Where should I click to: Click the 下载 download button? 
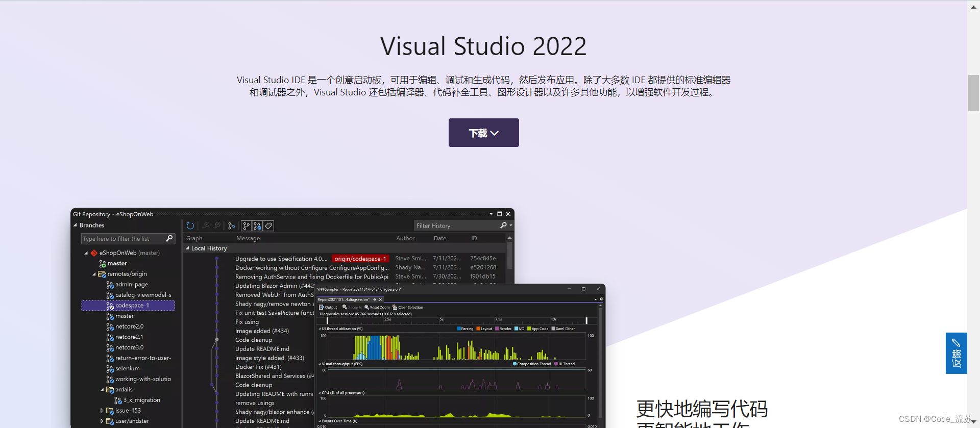tap(483, 133)
